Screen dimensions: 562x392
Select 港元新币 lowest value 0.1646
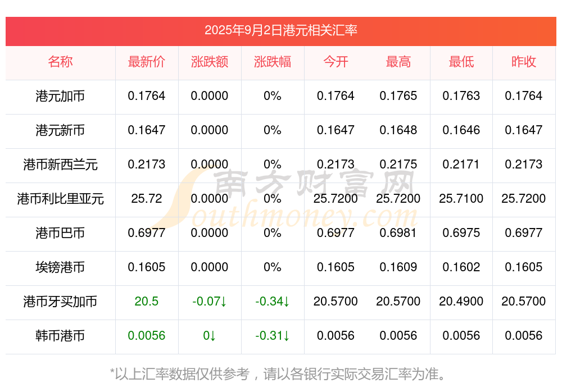pyautogui.click(x=461, y=130)
